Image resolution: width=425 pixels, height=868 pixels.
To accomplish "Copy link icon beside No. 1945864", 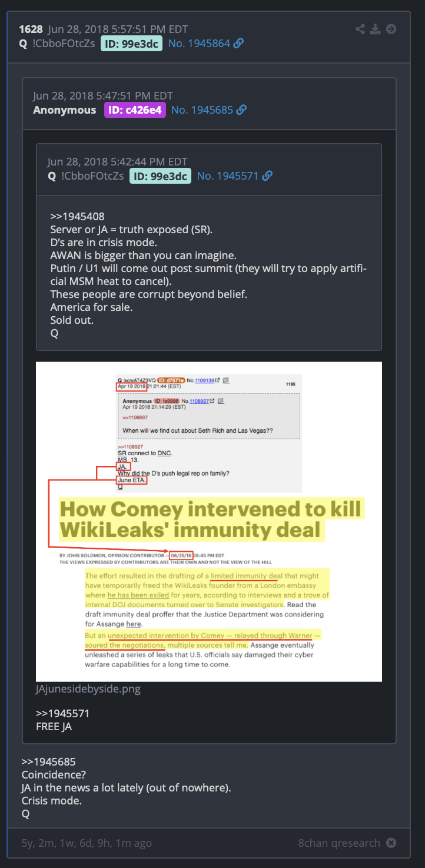I will coord(238,44).
